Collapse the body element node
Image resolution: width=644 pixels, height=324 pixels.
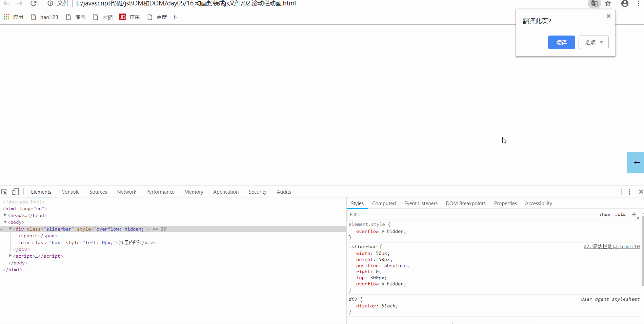pos(5,222)
